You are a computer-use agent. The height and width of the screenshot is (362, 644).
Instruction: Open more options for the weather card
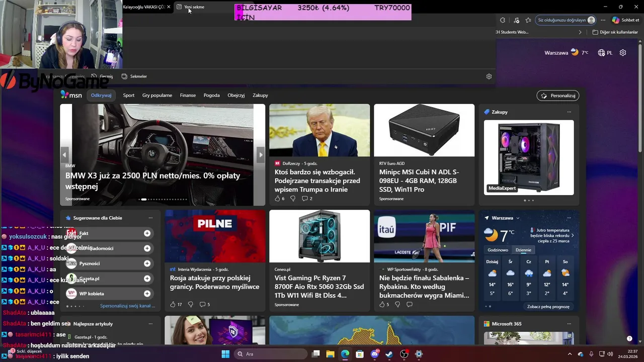[x=569, y=218]
